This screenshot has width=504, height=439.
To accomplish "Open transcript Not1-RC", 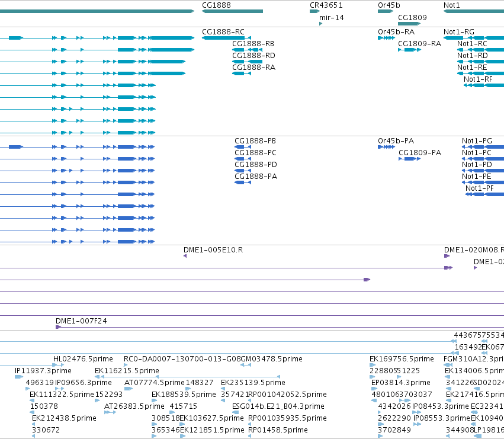I will point(480,50).
